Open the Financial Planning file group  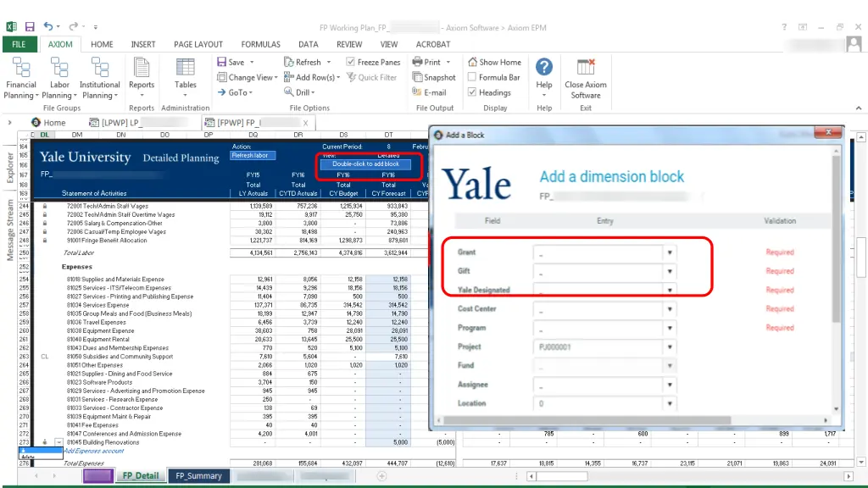(21, 78)
